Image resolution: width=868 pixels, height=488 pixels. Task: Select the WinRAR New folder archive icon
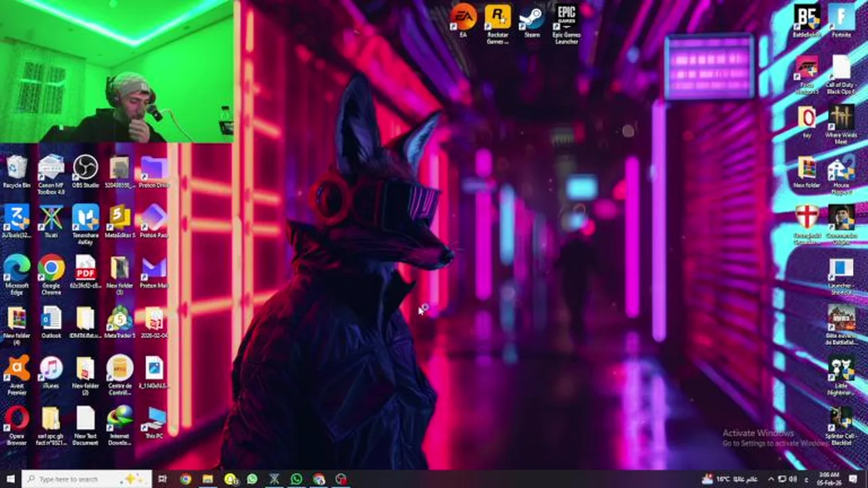(x=807, y=171)
